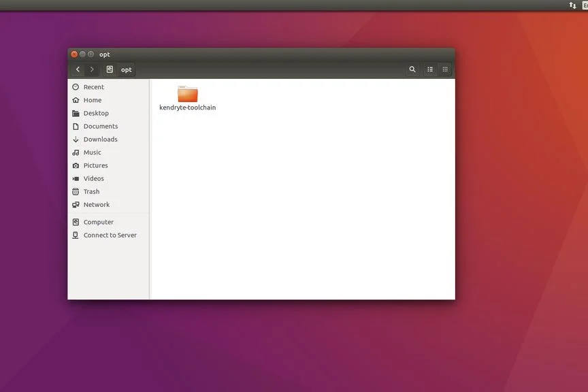Open search with the magnifier icon
This screenshot has height=392, width=588.
pyautogui.click(x=412, y=69)
